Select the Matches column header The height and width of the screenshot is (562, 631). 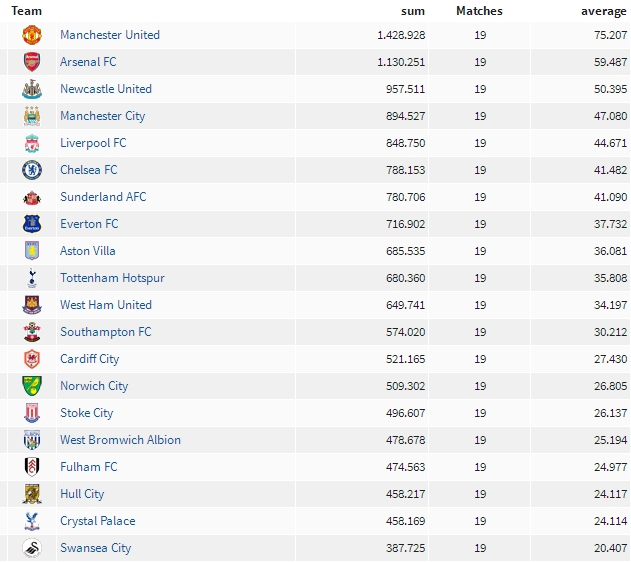(x=479, y=11)
